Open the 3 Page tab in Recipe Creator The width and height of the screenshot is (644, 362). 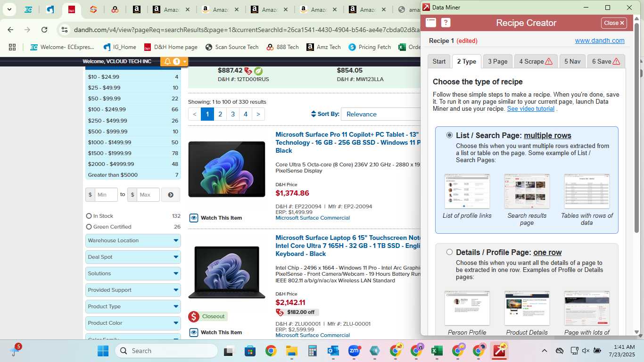[x=497, y=61]
